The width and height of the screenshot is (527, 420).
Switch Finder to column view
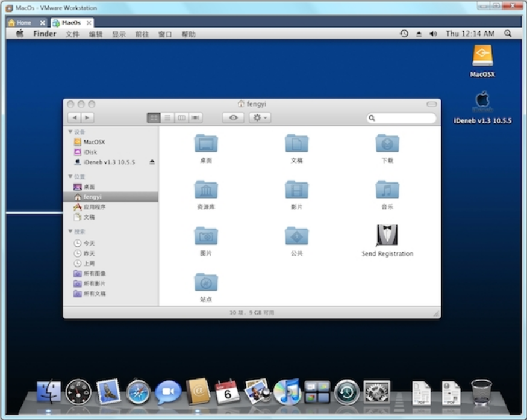coord(181,118)
